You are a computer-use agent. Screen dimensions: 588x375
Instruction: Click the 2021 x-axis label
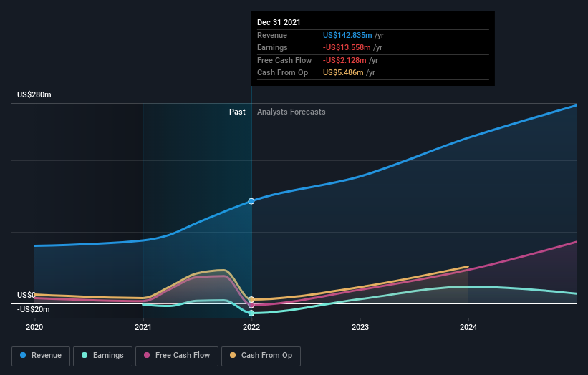tap(143, 328)
